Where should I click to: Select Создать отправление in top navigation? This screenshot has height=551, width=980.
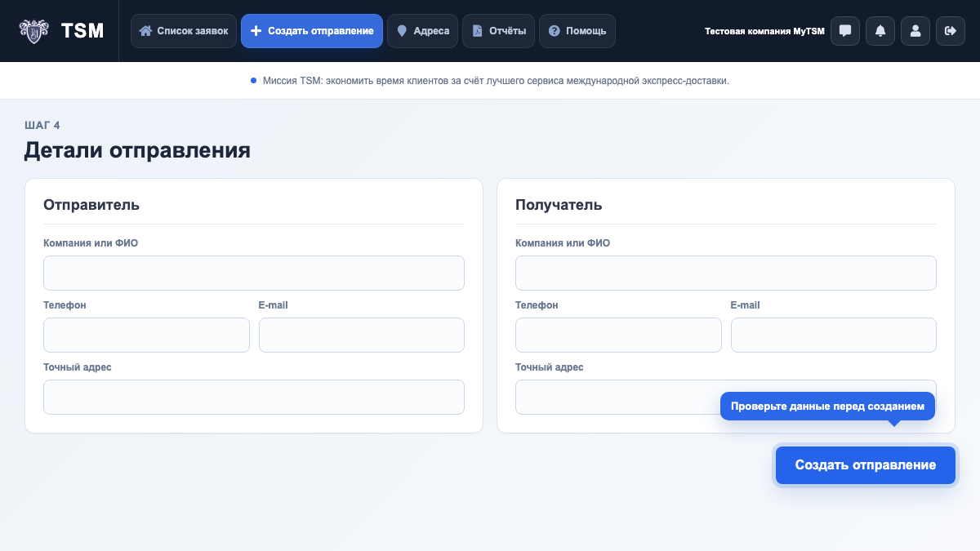coord(312,31)
